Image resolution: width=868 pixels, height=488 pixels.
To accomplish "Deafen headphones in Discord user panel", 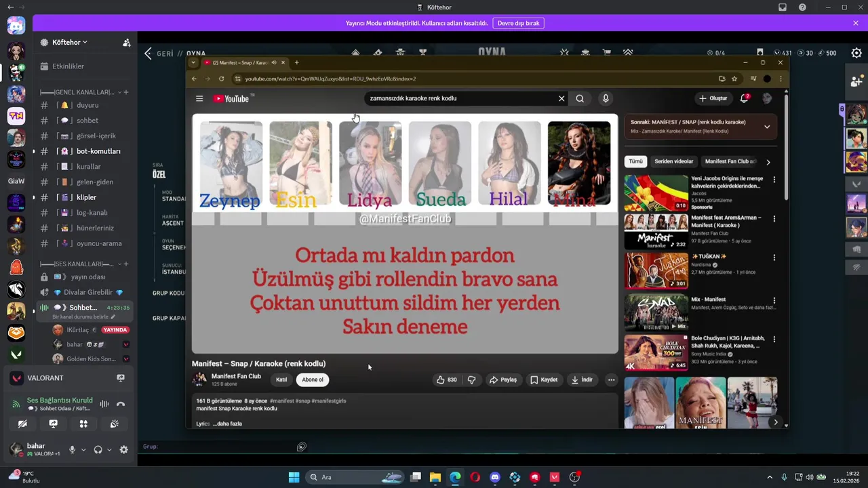I will coord(98,449).
